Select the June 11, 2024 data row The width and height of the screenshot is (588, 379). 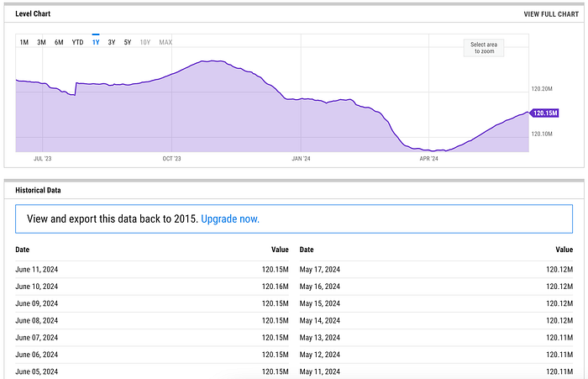(x=152, y=269)
